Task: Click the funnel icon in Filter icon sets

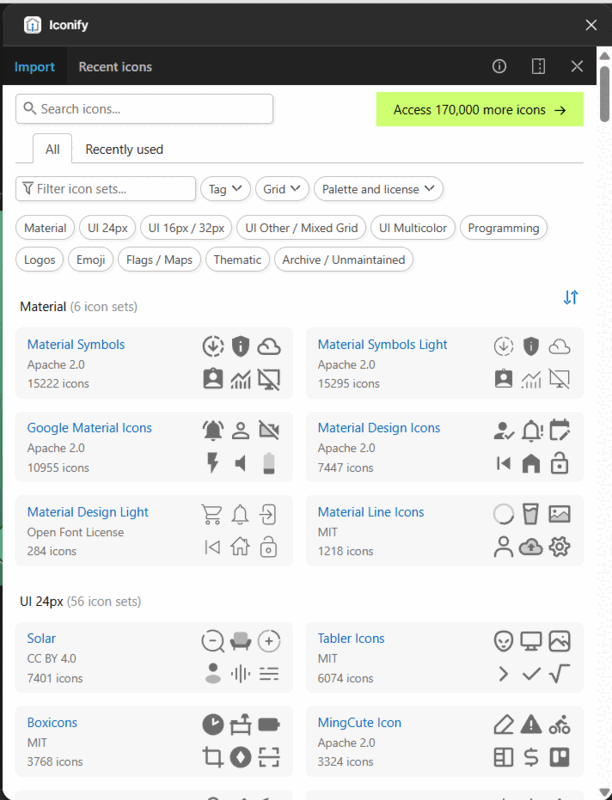Action: [28, 189]
